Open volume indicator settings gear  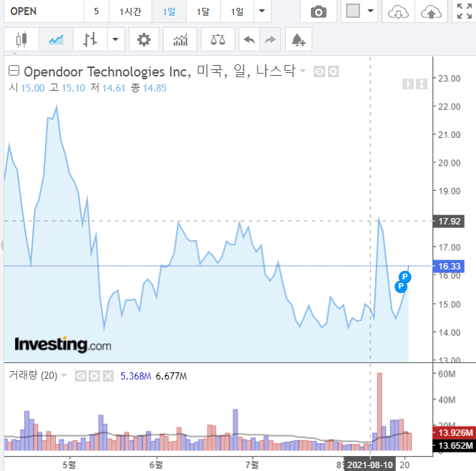(x=94, y=377)
